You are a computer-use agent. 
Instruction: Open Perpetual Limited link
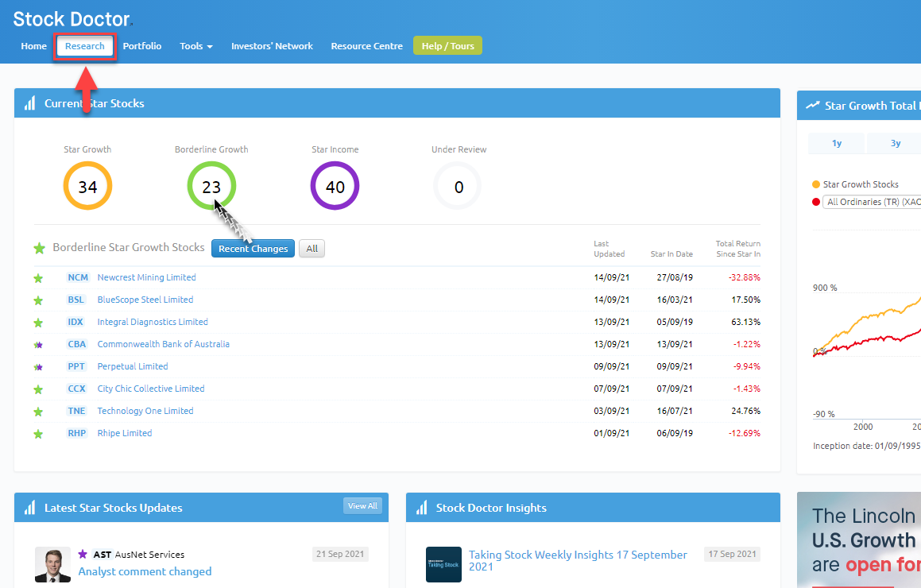(x=133, y=366)
